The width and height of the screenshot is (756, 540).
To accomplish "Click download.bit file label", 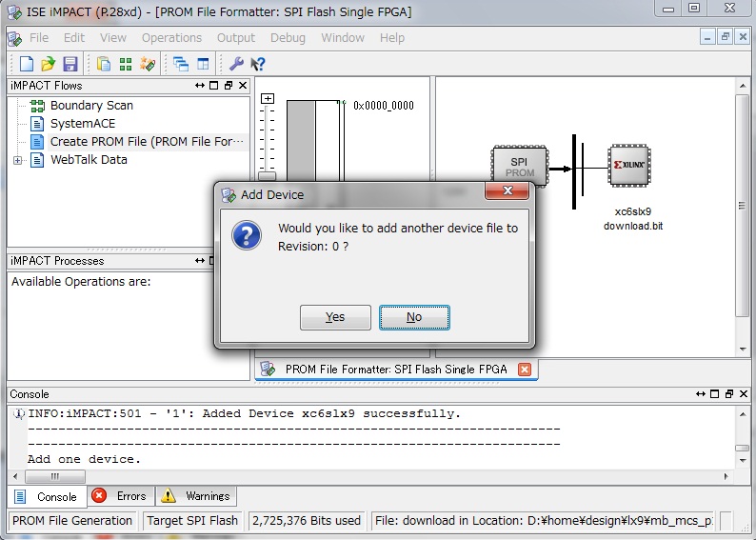I will click(633, 226).
